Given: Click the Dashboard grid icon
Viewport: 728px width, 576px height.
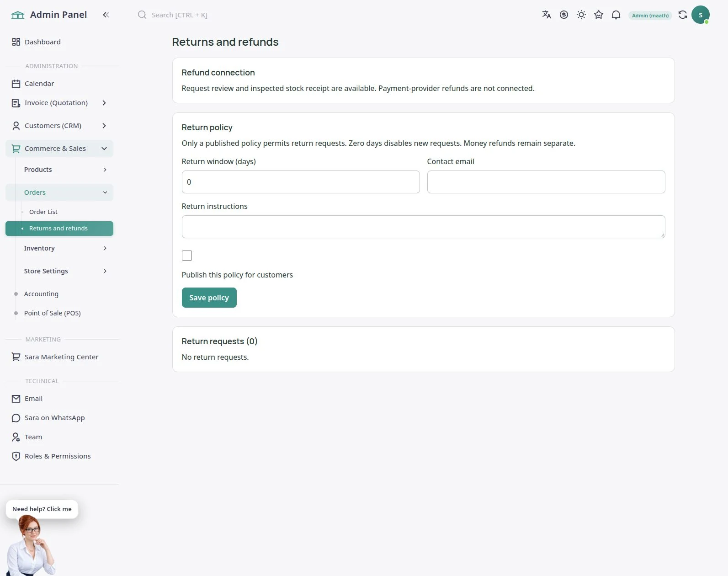Looking at the screenshot, I should [x=16, y=42].
